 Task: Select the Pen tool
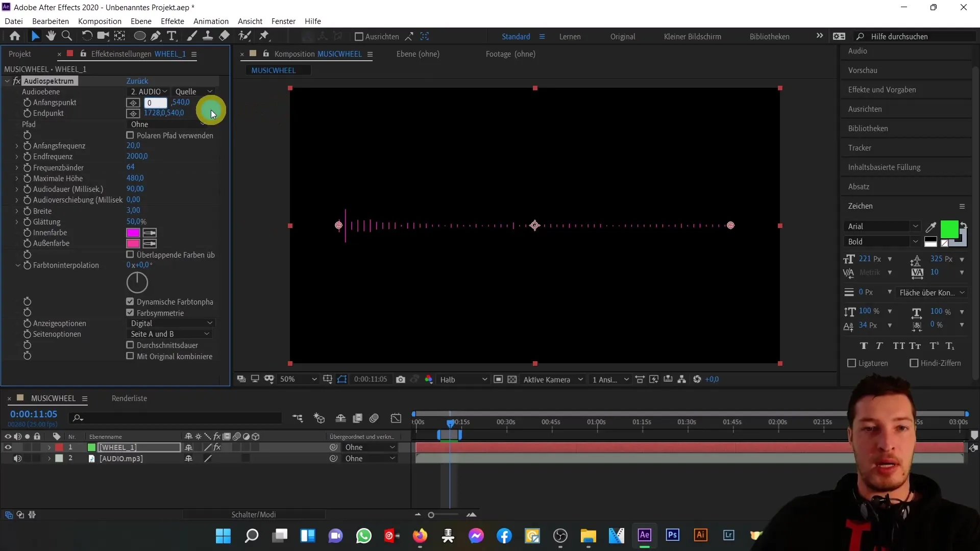coord(156,36)
